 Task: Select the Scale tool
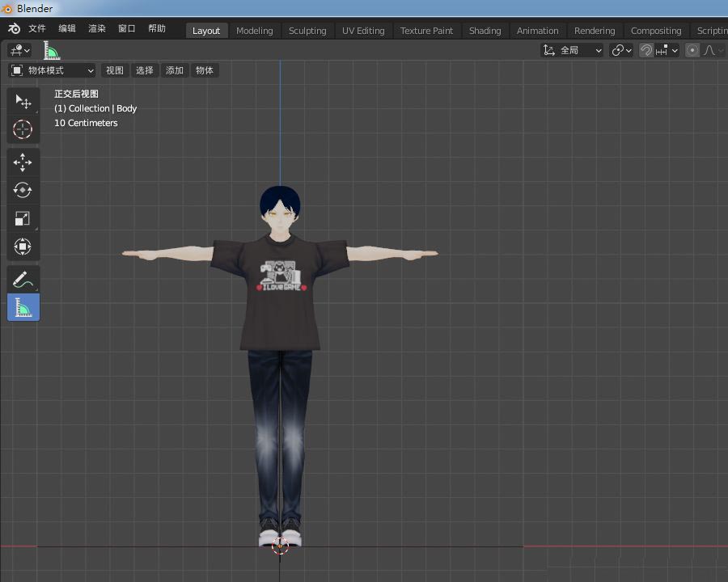23,218
